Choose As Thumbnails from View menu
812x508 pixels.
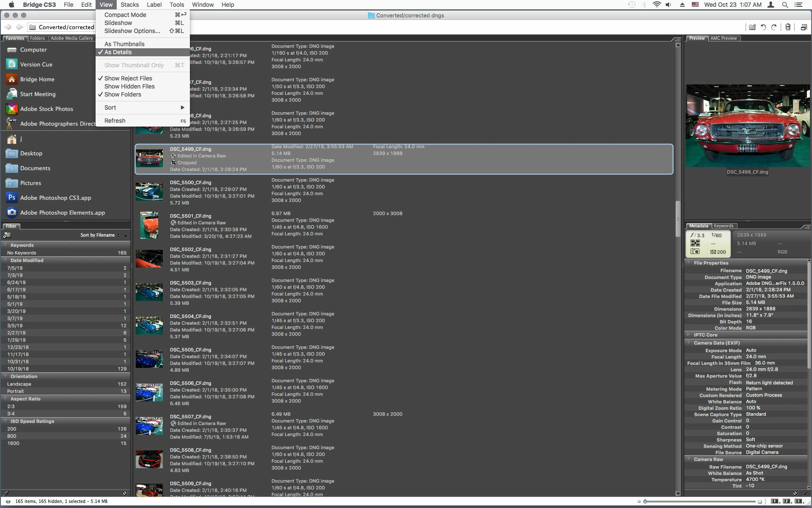(x=124, y=44)
